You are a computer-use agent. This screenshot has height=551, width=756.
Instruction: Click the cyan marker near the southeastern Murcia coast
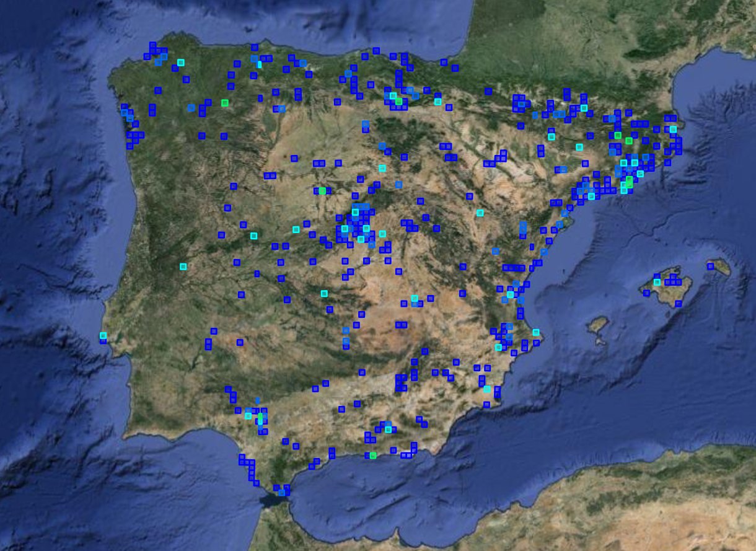487,389
